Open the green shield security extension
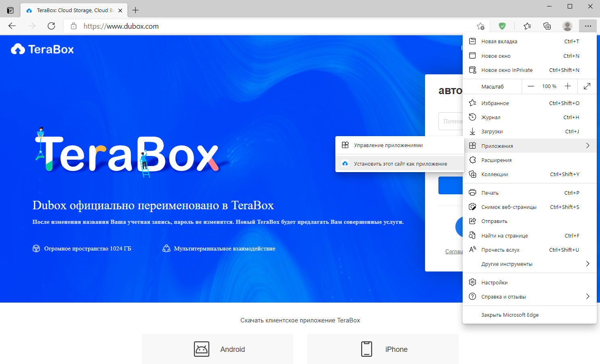 (x=502, y=26)
